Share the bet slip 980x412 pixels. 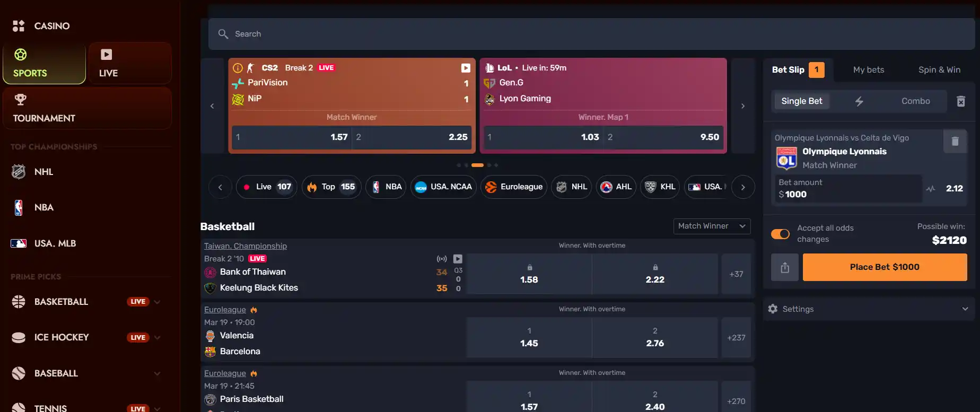(785, 267)
